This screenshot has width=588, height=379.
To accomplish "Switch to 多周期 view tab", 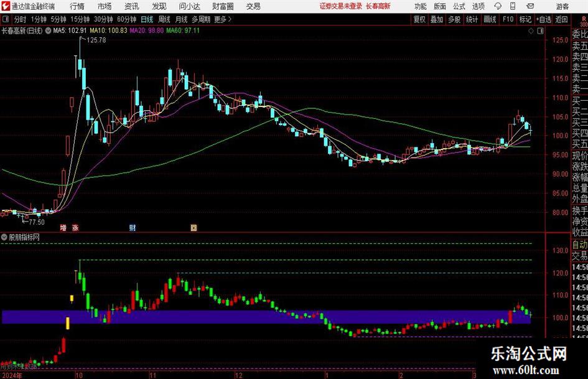I will (201, 19).
